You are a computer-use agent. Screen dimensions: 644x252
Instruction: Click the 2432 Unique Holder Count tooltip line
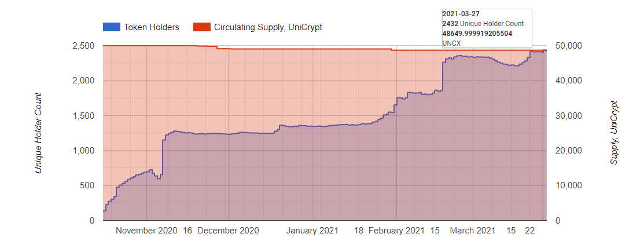point(483,24)
